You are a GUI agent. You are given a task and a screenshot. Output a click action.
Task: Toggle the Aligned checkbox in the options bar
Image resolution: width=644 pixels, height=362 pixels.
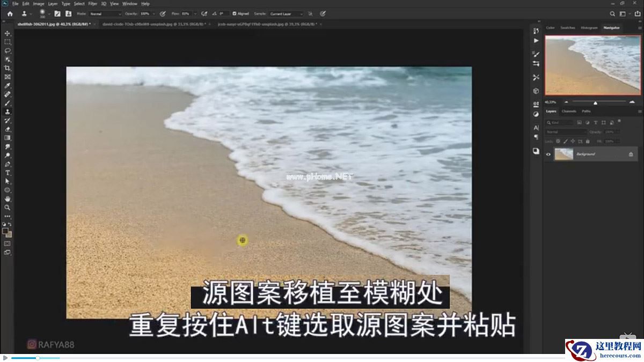point(235,14)
